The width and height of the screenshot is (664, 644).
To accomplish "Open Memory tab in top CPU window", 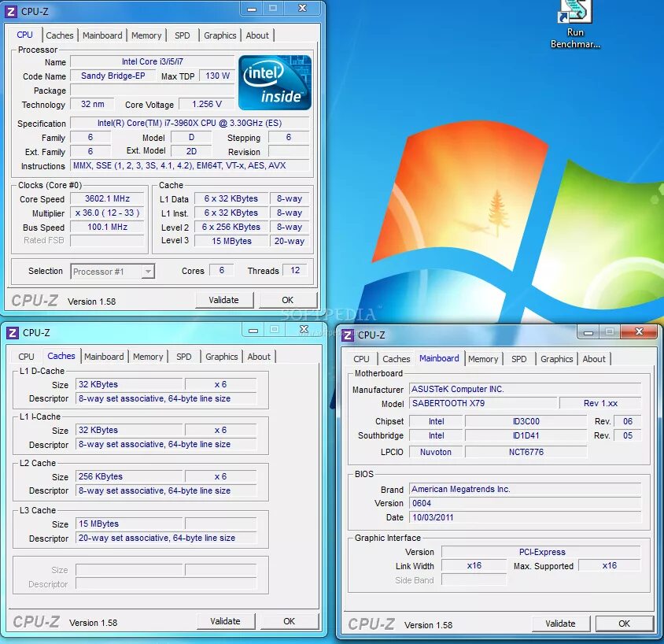I will (146, 35).
